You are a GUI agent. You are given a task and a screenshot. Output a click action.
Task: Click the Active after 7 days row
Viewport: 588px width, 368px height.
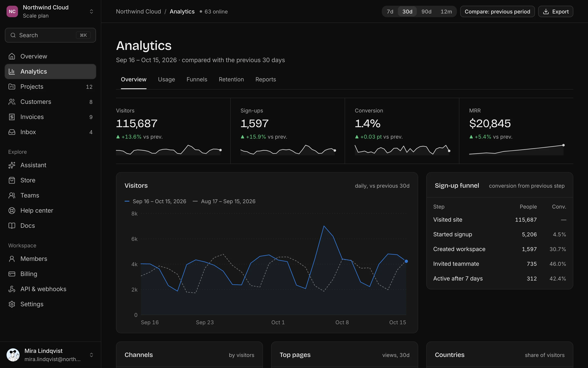click(500, 278)
